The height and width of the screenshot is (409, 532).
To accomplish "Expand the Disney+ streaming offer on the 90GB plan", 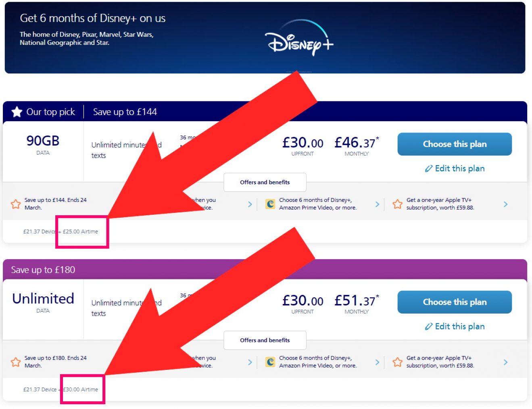I will click(377, 204).
